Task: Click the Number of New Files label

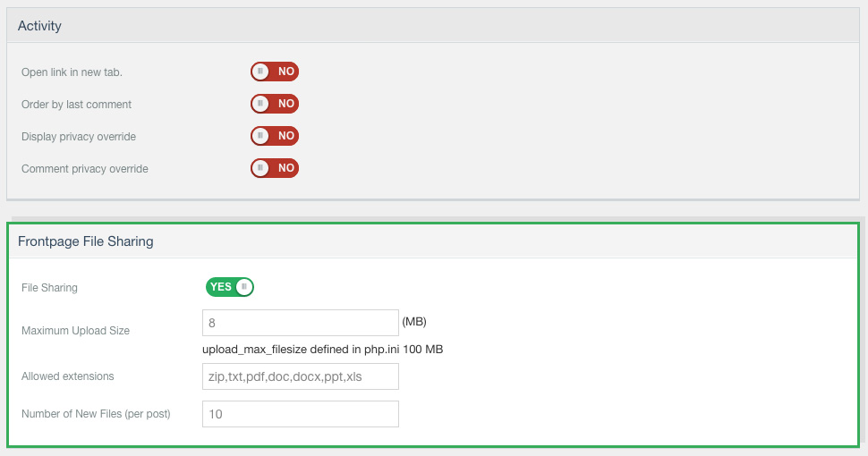Action: pos(96,414)
